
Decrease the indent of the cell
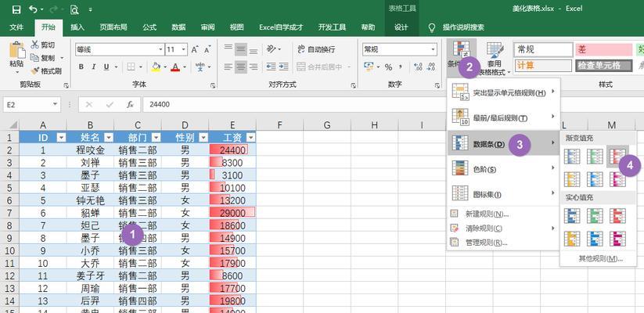click(271, 67)
